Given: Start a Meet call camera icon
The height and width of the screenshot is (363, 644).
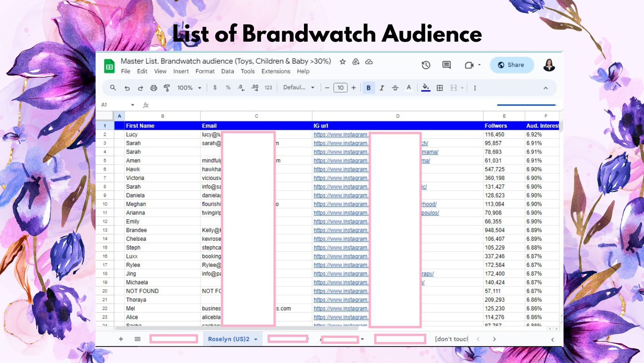Looking at the screenshot, I should (469, 65).
